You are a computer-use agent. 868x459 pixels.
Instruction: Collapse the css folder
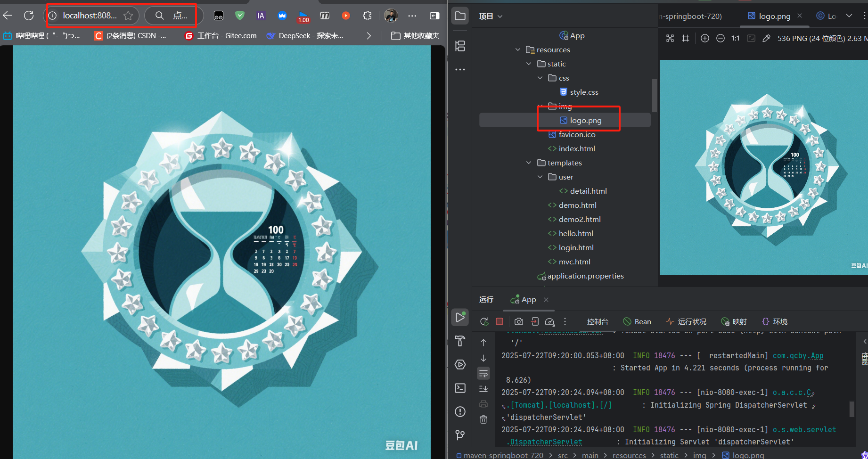point(540,78)
